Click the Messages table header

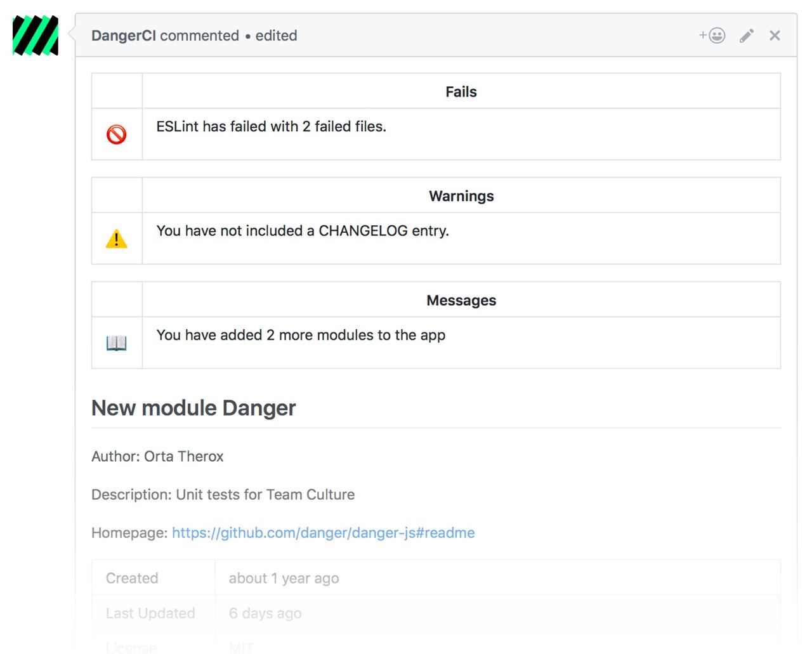click(x=461, y=301)
